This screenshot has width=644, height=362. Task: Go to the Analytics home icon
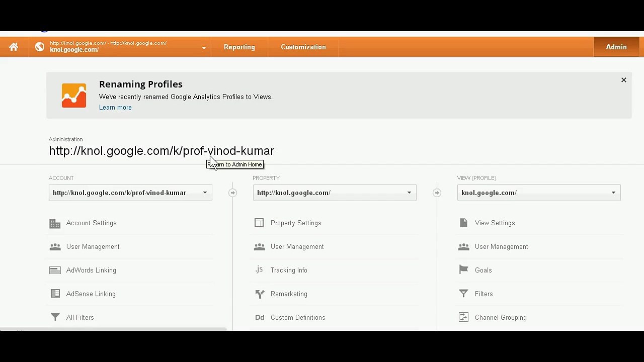tap(14, 47)
